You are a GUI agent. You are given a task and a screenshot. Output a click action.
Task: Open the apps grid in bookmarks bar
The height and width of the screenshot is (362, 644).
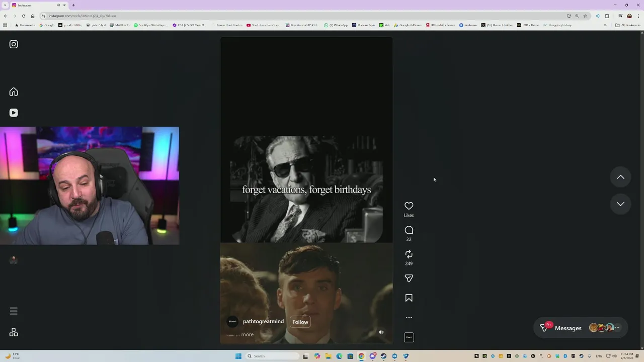click(6, 25)
